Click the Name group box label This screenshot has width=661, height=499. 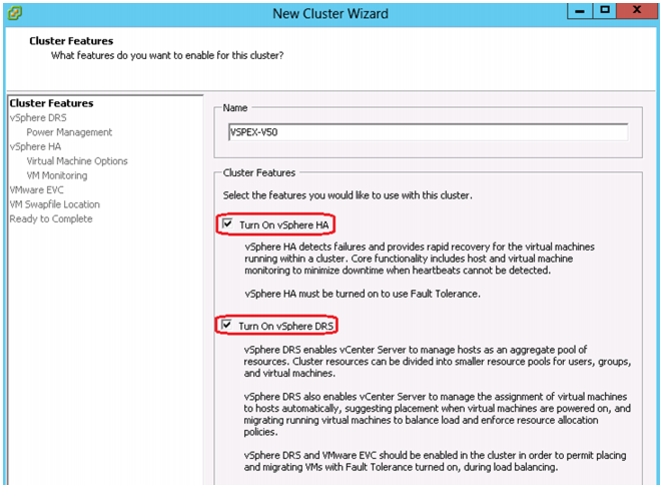point(235,108)
